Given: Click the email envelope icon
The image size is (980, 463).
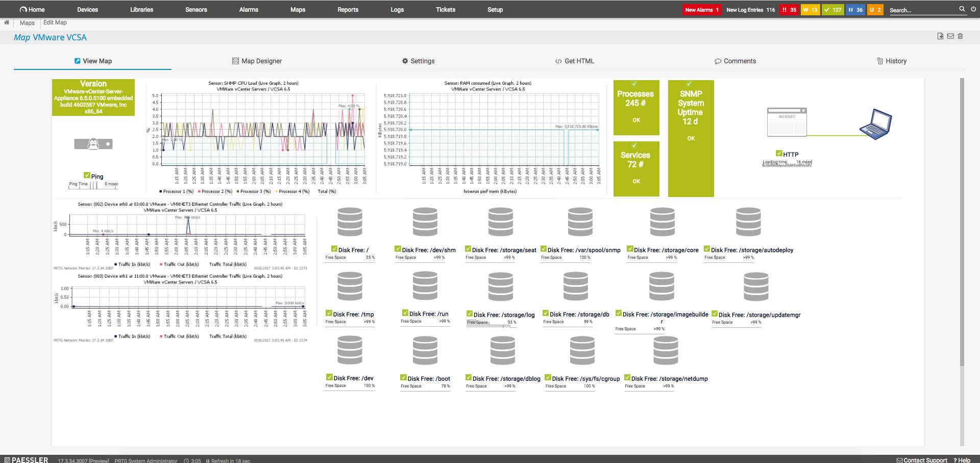Looking at the screenshot, I should pyautogui.click(x=950, y=36).
